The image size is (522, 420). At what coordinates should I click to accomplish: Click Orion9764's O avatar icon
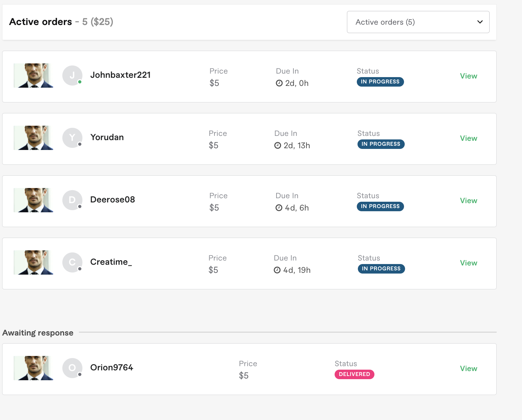tap(72, 368)
